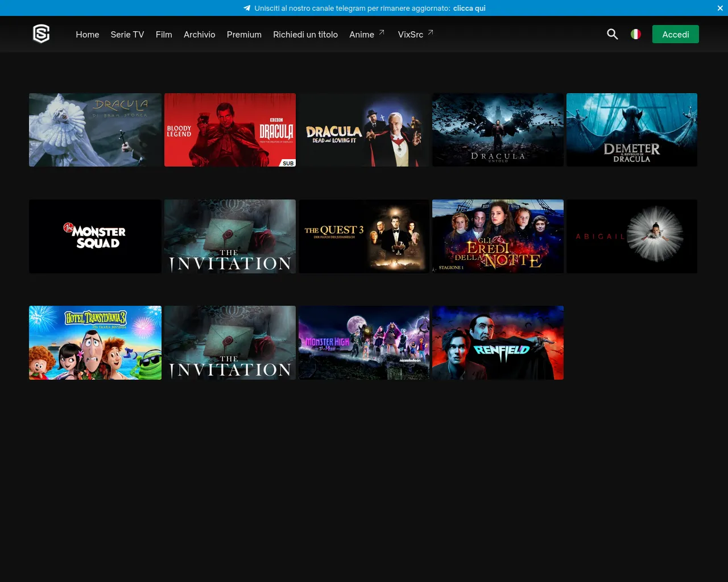
Task: Close the Telegram banner with X
Action: pos(720,8)
